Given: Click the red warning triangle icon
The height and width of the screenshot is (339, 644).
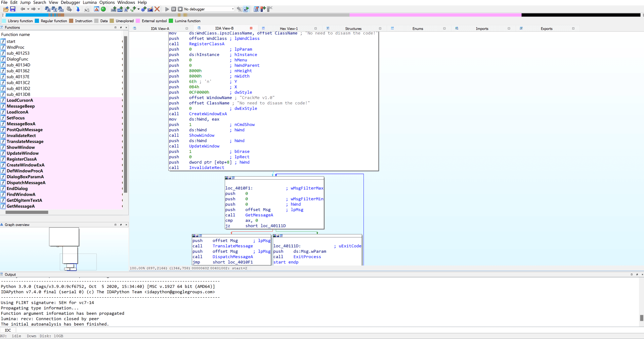Looking at the screenshot, I should tap(96, 9).
